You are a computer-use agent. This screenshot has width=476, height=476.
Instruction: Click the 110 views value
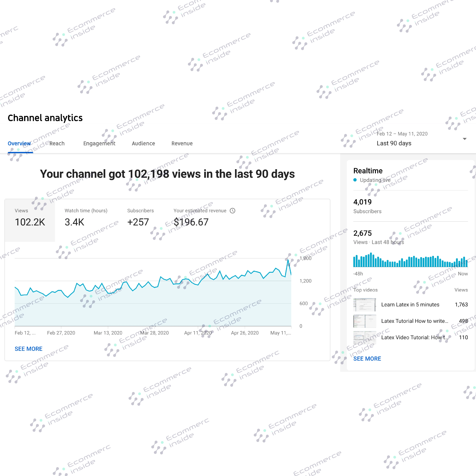coord(463,337)
